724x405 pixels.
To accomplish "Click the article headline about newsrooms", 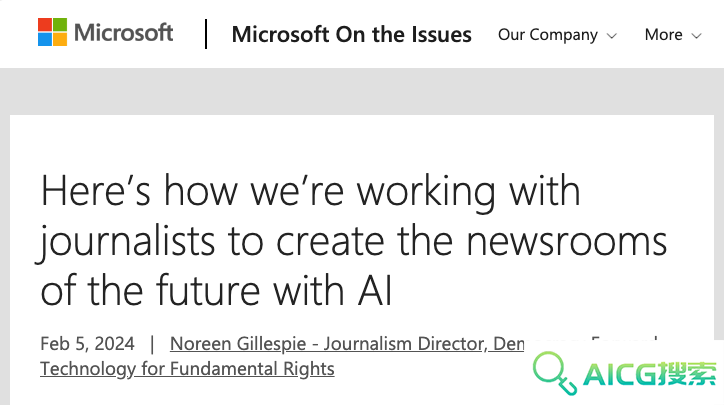I will 353,240.
